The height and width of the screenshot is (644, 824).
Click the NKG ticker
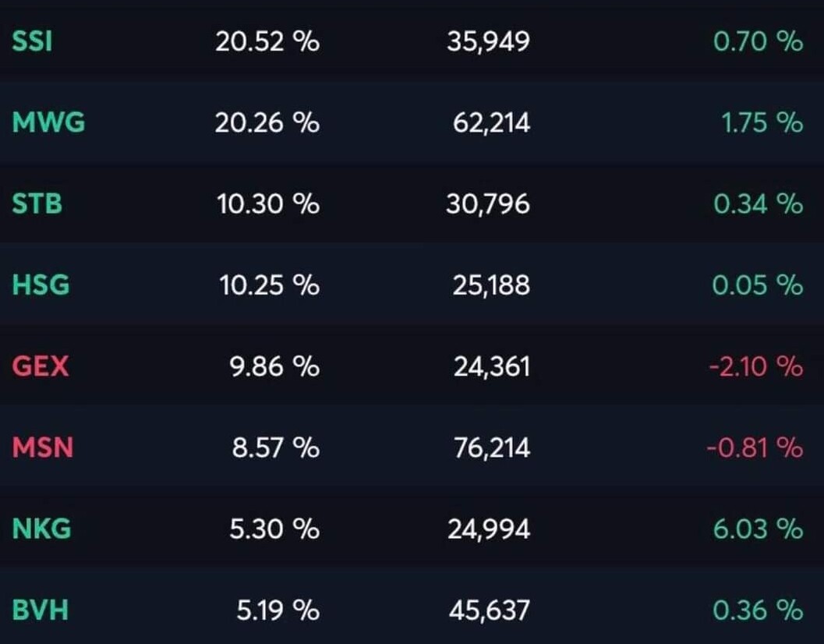point(41,529)
